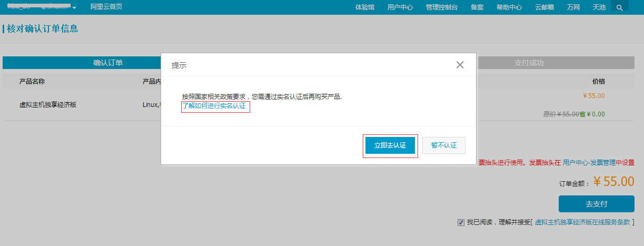
Task: Open the 了解如何进行实名认证 link
Action: click(x=214, y=106)
